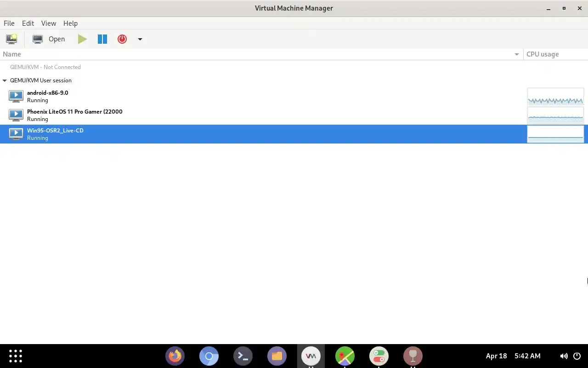Open the clock showing Apr 18 5:42 AM
The image size is (588, 368).
[513, 356]
